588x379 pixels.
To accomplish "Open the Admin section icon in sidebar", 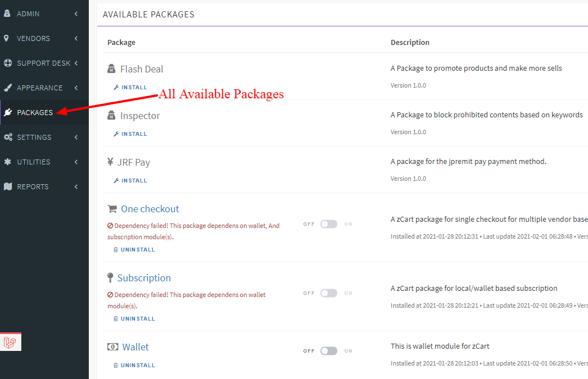I will coord(8,13).
